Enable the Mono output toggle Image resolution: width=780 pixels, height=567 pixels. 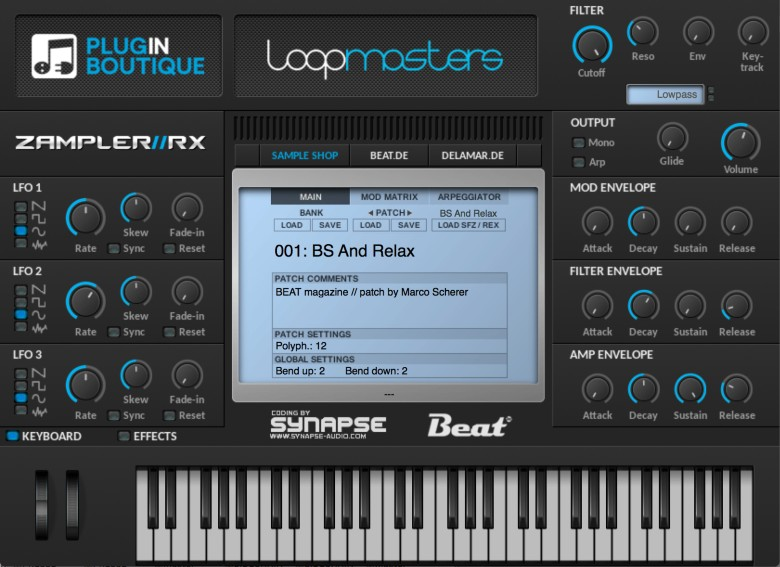tap(578, 143)
